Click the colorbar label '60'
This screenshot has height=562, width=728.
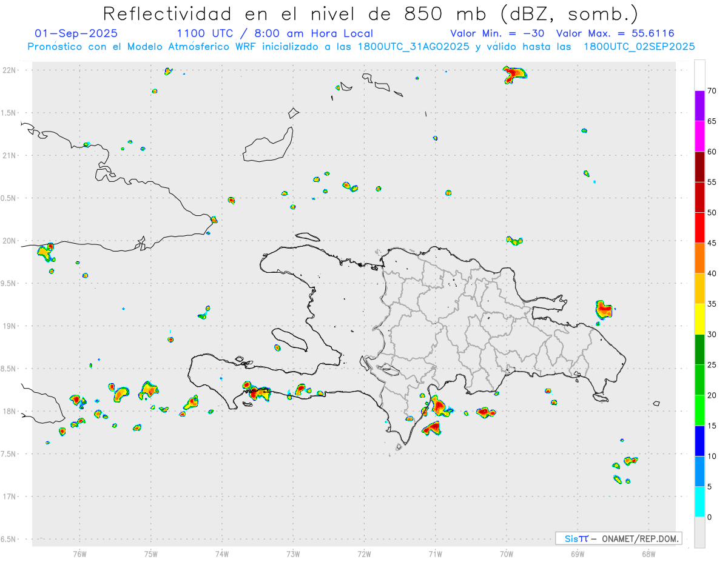712,152
